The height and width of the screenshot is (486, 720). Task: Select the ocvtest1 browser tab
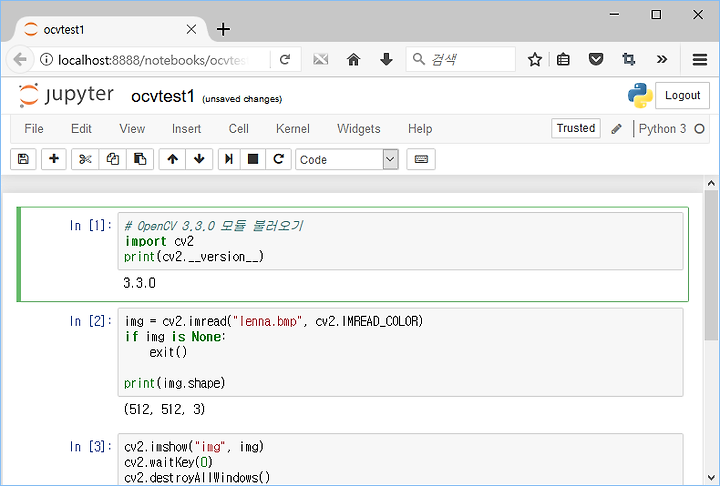[x=110, y=29]
